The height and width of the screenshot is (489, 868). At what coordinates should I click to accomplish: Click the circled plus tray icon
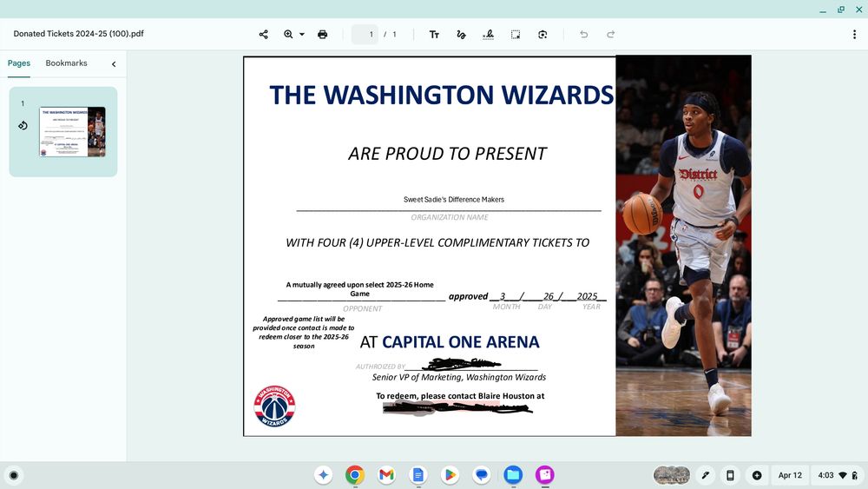(757, 475)
